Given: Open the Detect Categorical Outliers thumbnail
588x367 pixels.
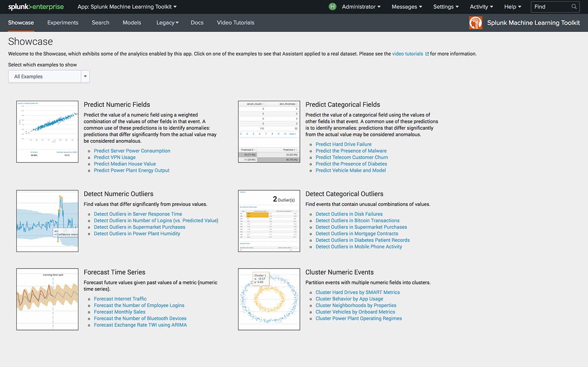Looking at the screenshot, I should pos(269,221).
